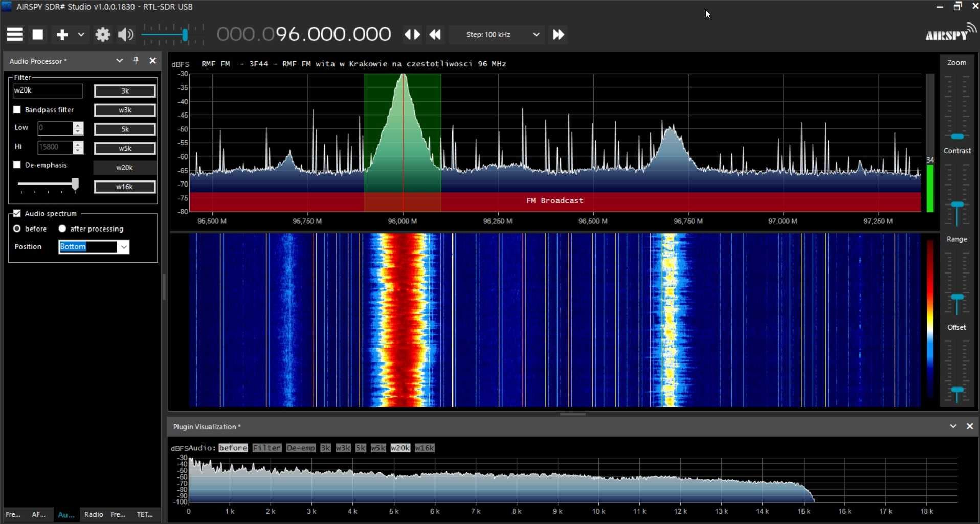Adjust the Zoom slider
The image size is (980, 524).
957,136
